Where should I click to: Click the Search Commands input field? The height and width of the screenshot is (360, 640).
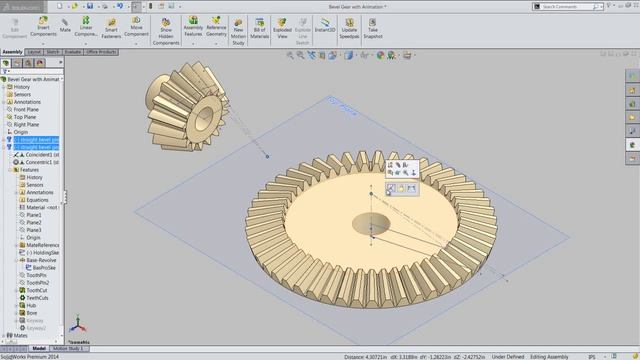click(x=567, y=7)
